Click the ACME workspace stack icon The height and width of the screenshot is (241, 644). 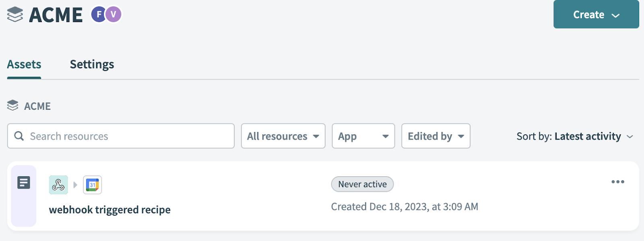click(x=15, y=14)
